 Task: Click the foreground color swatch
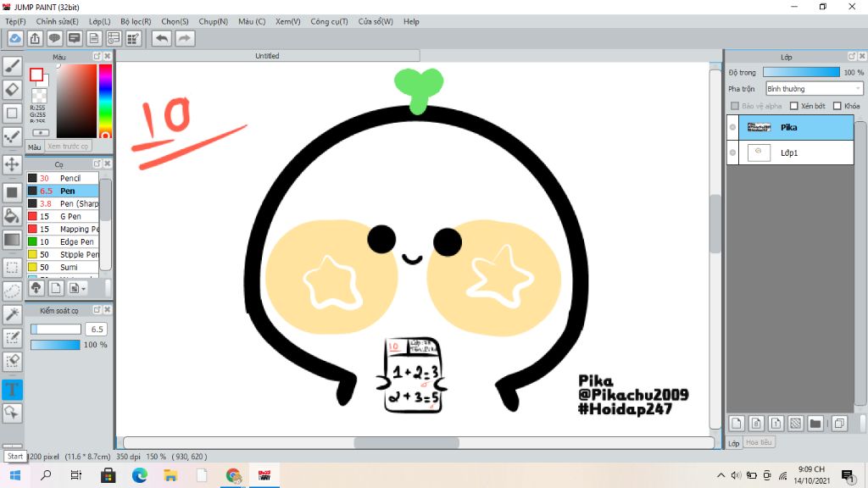[x=36, y=75]
